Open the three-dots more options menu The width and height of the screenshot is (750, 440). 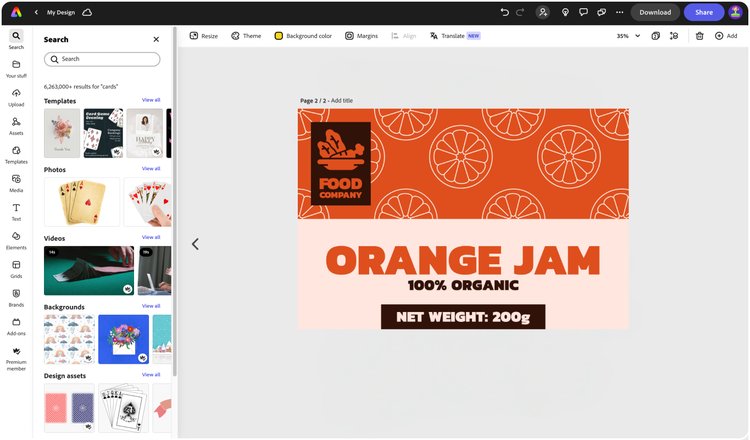[x=619, y=12]
